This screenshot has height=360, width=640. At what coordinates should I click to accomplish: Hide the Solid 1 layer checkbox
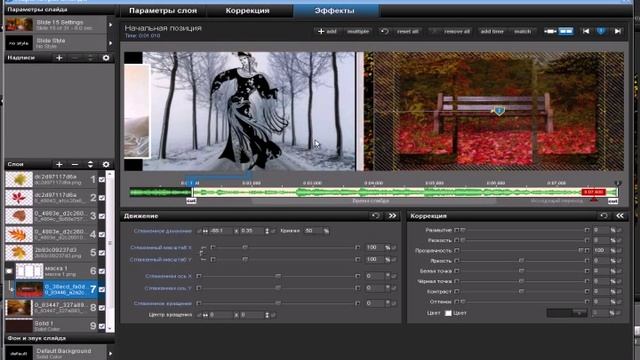pos(102,326)
